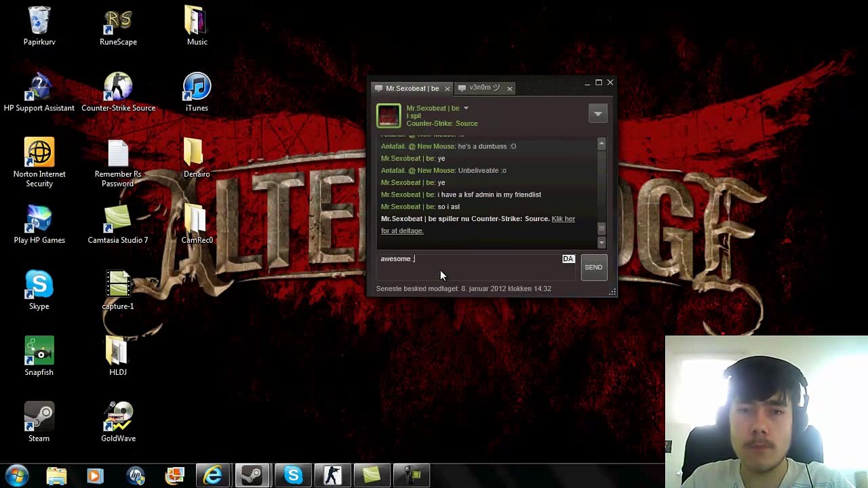Close the Steam chat window
The height and width of the screenshot is (488, 868).
[610, 83]
